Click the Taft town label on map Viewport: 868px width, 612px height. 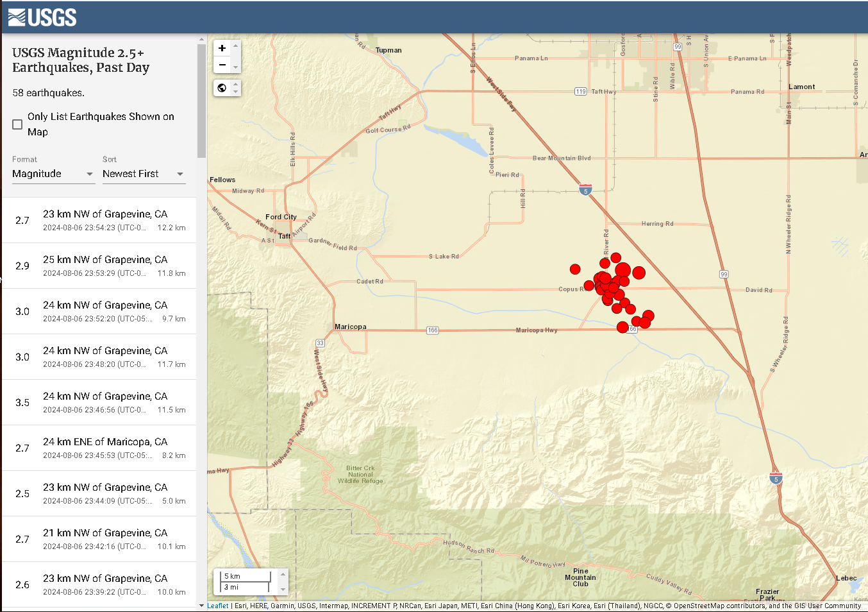point(285,236)
